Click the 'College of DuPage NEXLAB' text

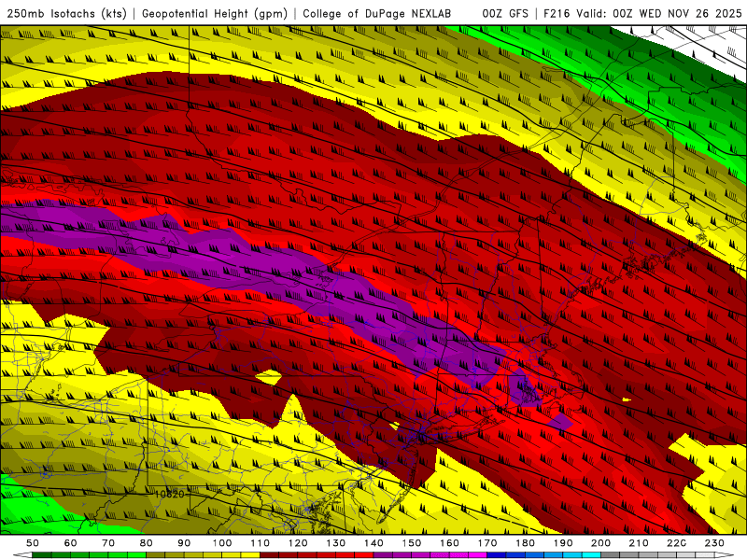(377, 14)
